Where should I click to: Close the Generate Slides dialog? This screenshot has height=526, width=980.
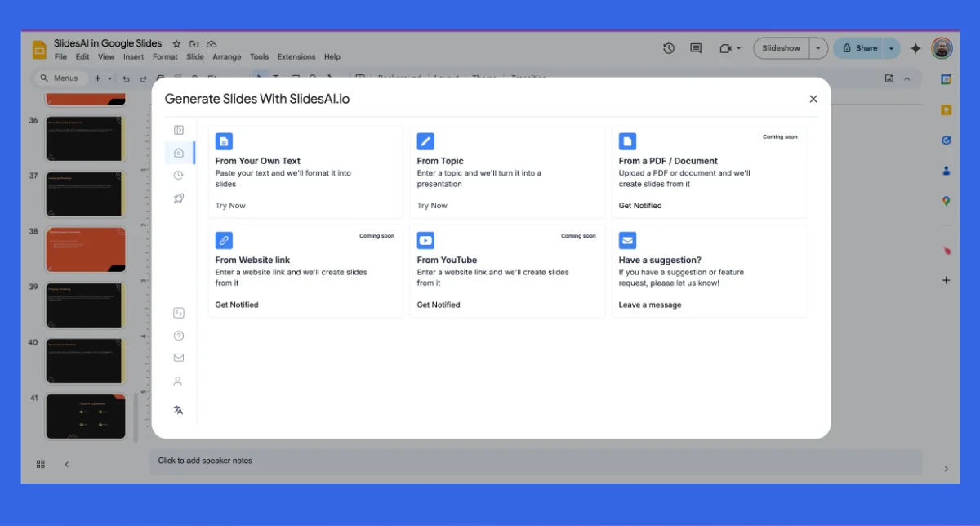tap(813, 99)
